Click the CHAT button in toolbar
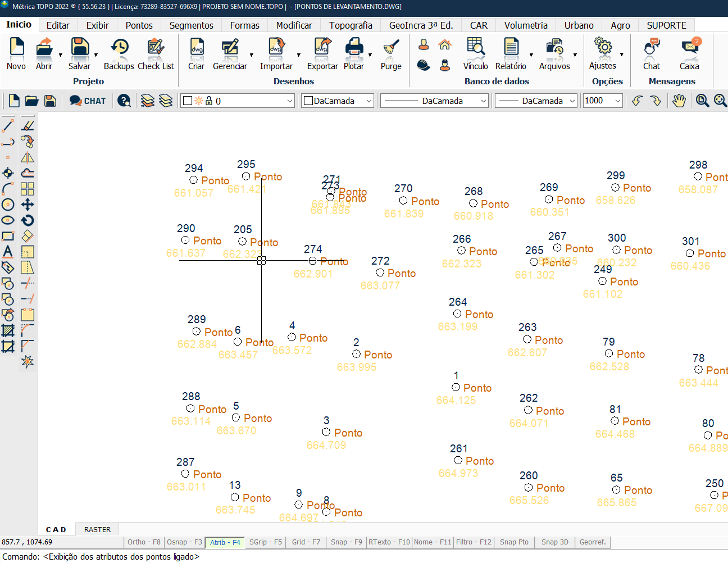728x563 pixels. tap(88, 101)
